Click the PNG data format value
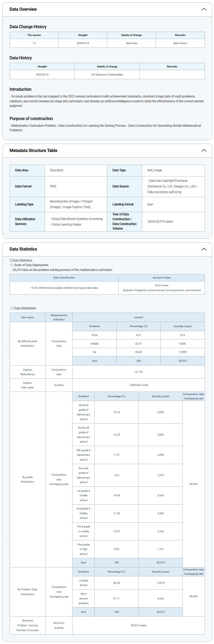214x644 pixels. coord(53,186)
